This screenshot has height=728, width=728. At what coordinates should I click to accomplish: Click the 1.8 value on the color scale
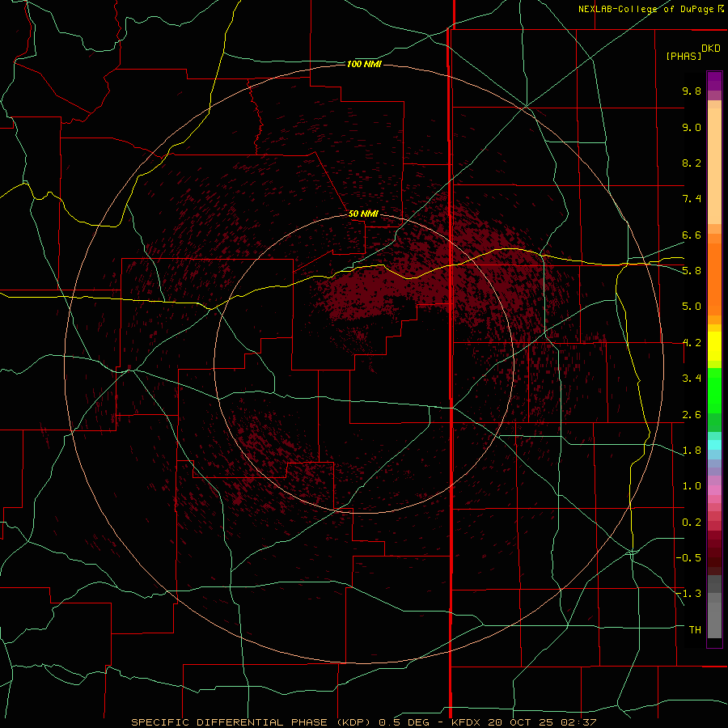pos(692,451)
